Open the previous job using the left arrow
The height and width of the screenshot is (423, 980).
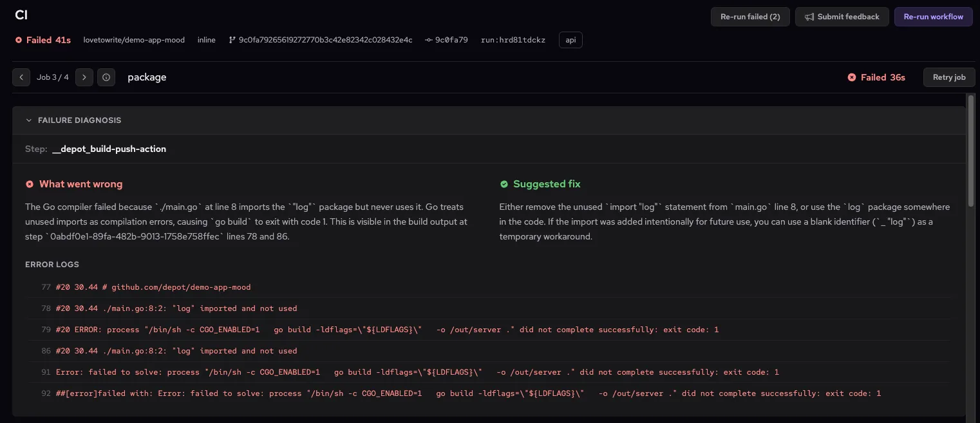[21, 77]
